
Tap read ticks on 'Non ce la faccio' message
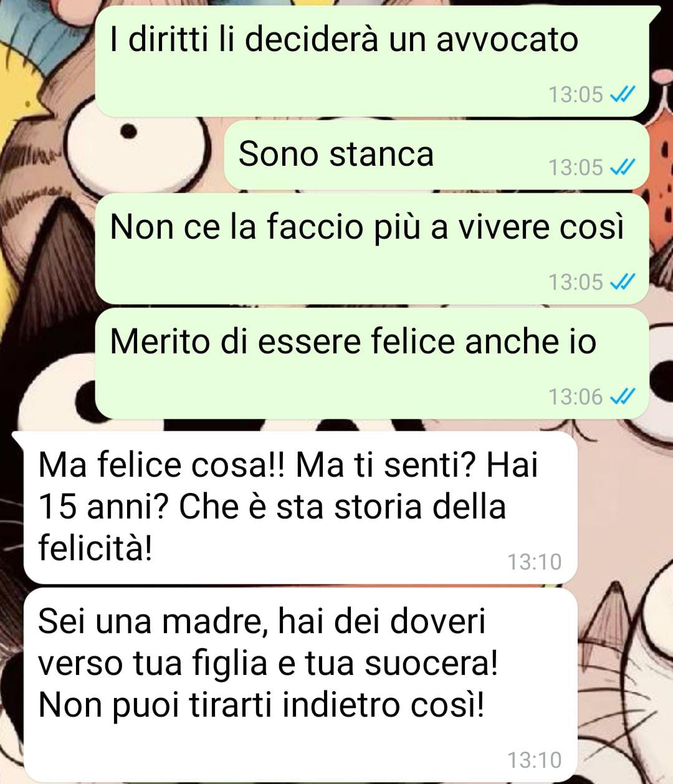point(622,282)
